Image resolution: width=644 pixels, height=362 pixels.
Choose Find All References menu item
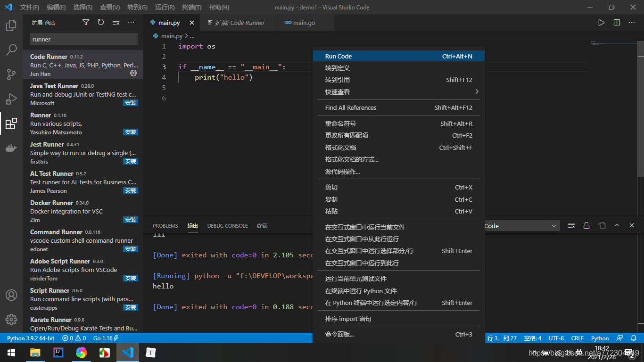(398, 107)
